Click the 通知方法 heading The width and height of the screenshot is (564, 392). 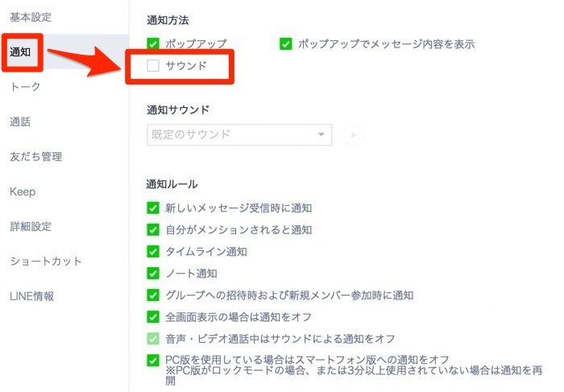coord(168,20)
